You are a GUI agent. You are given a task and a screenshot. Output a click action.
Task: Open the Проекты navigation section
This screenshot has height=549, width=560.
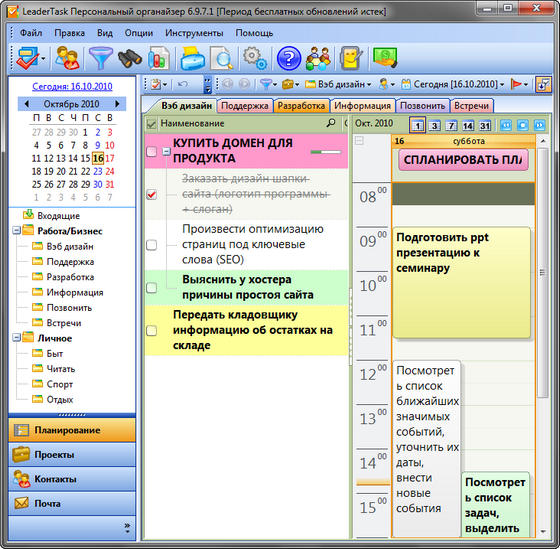coord(72,455)
